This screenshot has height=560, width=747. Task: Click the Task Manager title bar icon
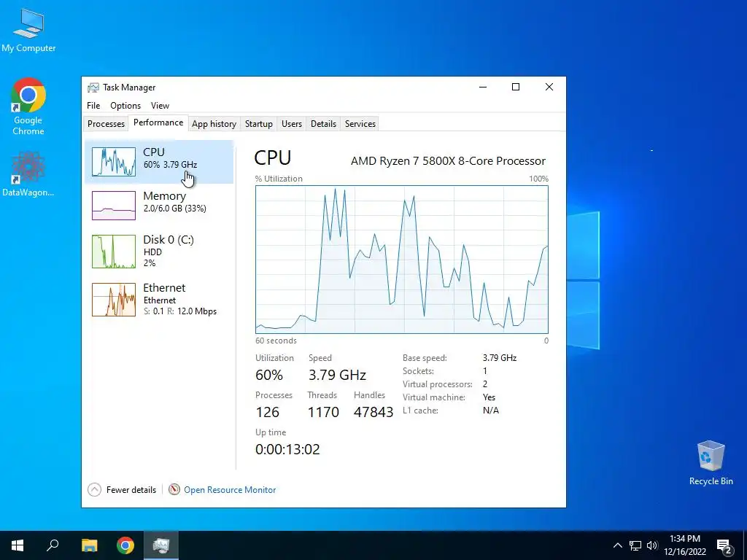[x=93, y=87]
